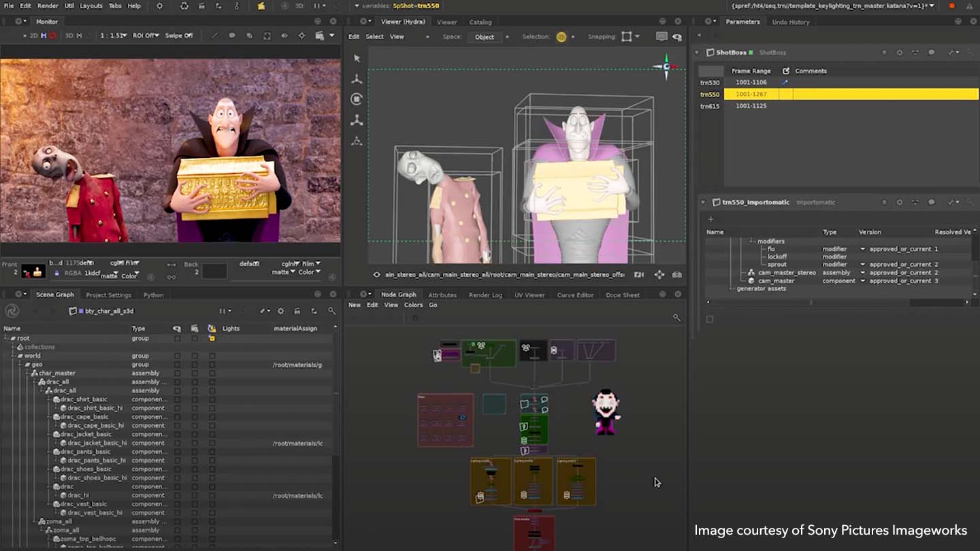The image size is (980, 551).
Task: Click the Scene Graph swirl logo icon
Action: [12, 311]
